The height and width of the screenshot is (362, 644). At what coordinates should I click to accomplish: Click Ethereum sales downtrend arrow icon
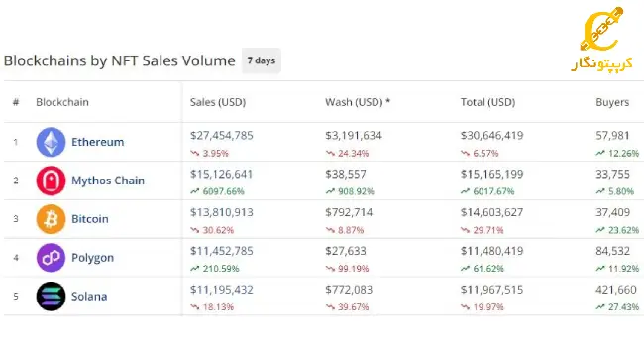click(194, 154)
